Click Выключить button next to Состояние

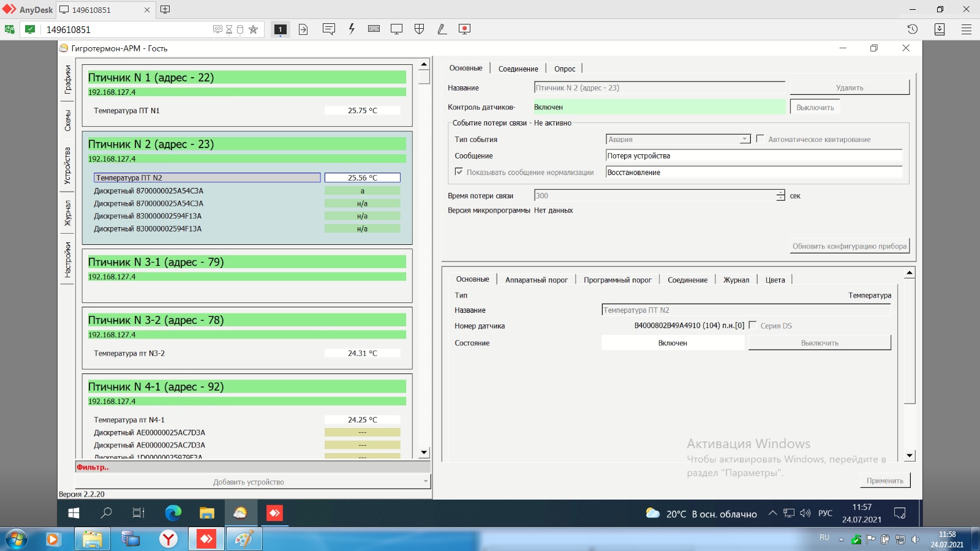(x=820, y=343)
